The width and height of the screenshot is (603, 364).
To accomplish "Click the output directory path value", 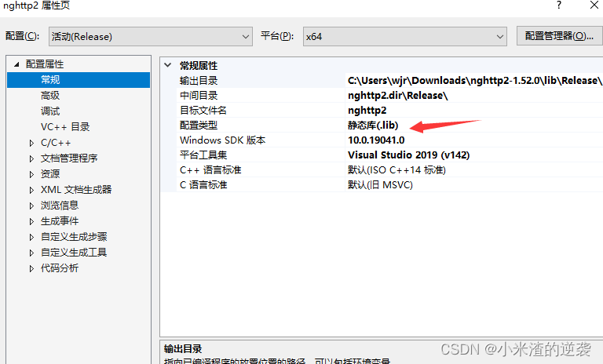I will (473, 81).
